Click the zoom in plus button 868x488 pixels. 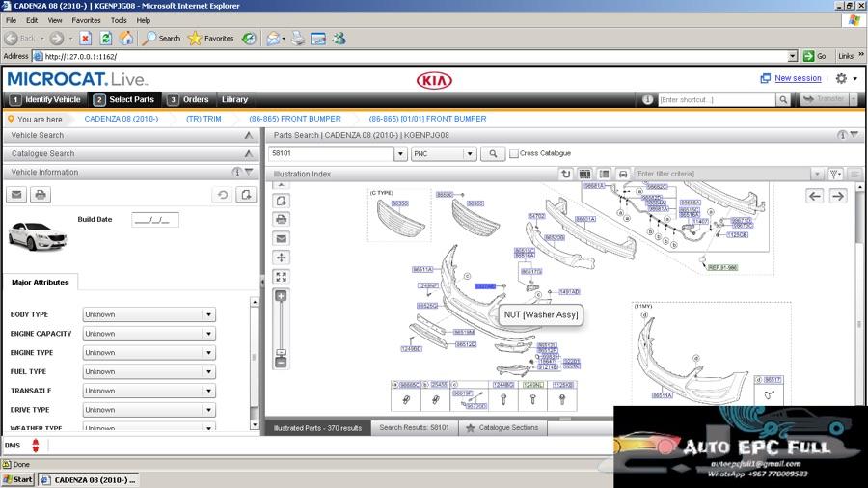[x=282, y=297]
